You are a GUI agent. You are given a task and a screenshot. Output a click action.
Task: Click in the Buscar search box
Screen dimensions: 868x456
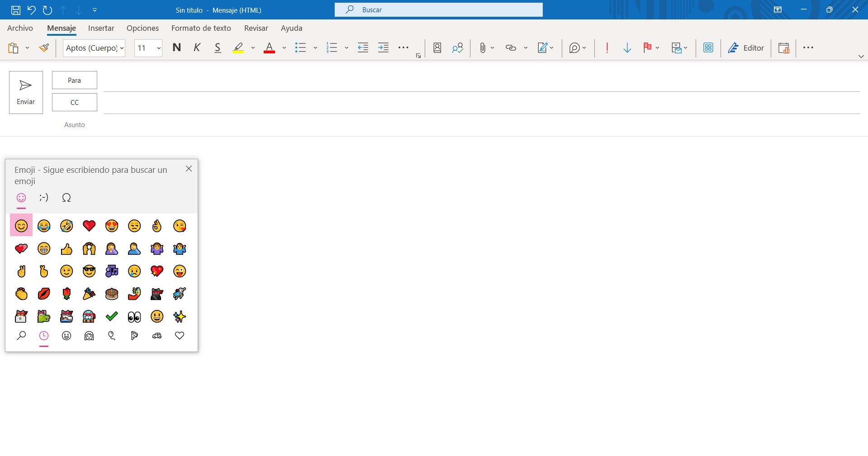pos(439,9)
